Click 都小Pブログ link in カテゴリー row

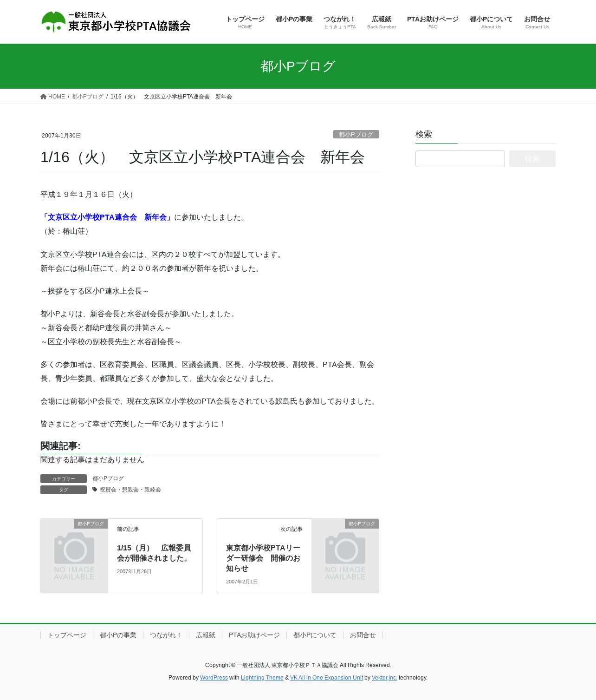(108, 478)
